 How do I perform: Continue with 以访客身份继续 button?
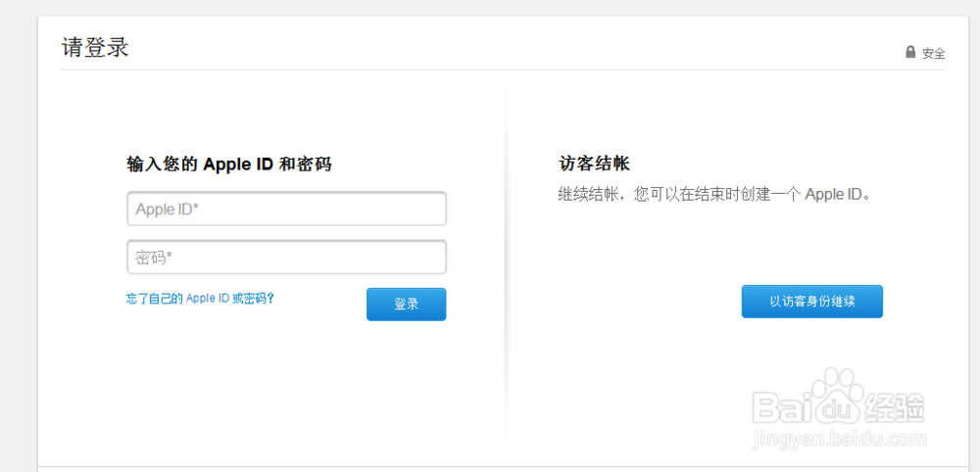(x=811, y=302)
